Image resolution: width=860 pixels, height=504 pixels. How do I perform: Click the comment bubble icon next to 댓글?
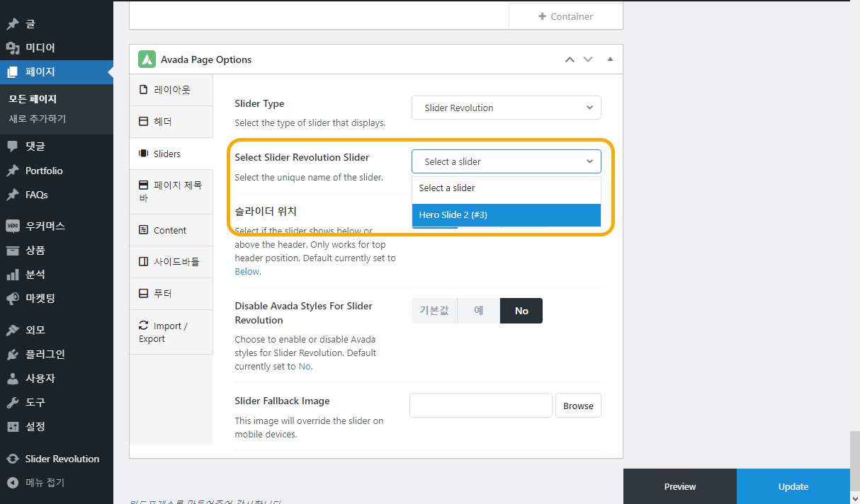[x=12, y=147]
